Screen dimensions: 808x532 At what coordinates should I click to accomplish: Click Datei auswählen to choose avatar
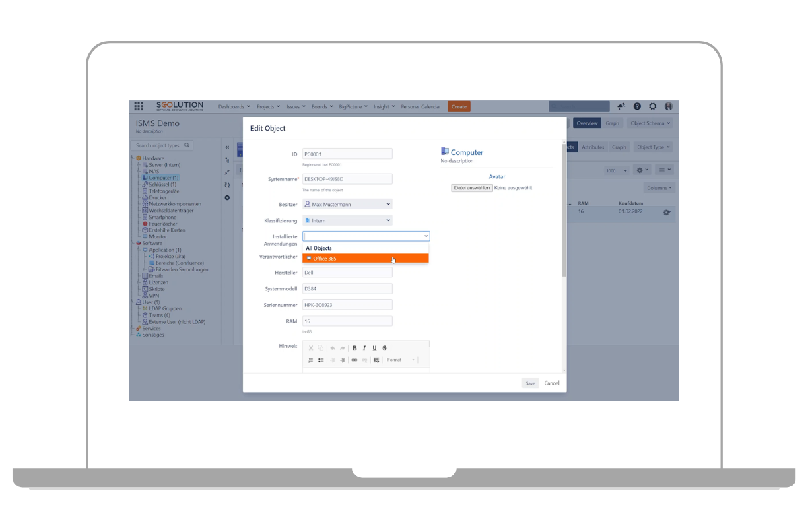click(472, 188)
